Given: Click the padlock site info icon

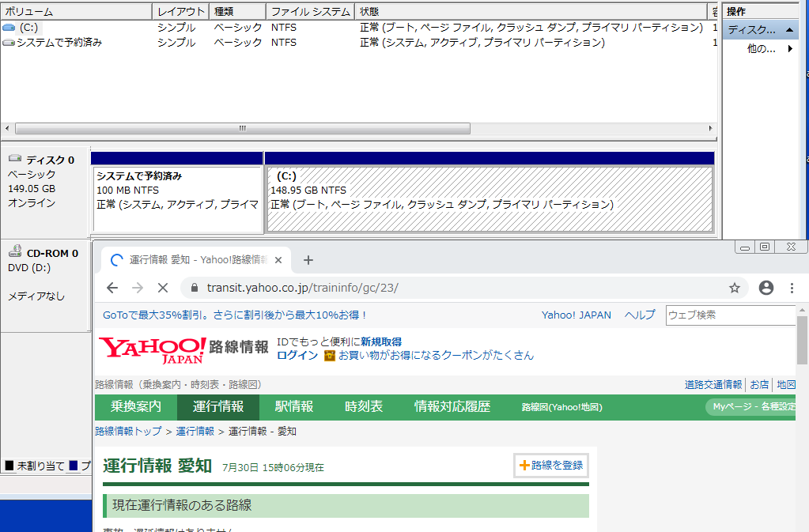Looking at the screenshot, I should pyautogui.click(x=195, y=288).
